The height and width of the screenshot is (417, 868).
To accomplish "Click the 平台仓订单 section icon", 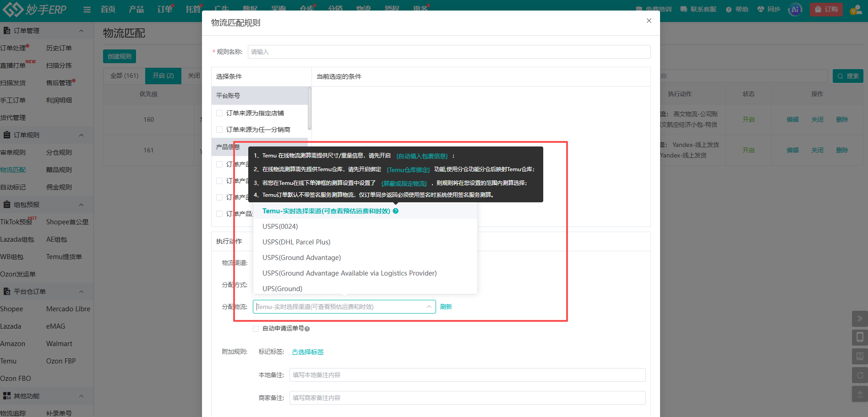I will (x=7, y=292).
